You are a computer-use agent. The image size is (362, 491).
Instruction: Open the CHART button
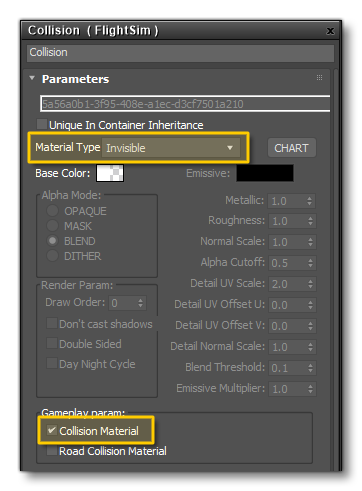click(292, 148)
